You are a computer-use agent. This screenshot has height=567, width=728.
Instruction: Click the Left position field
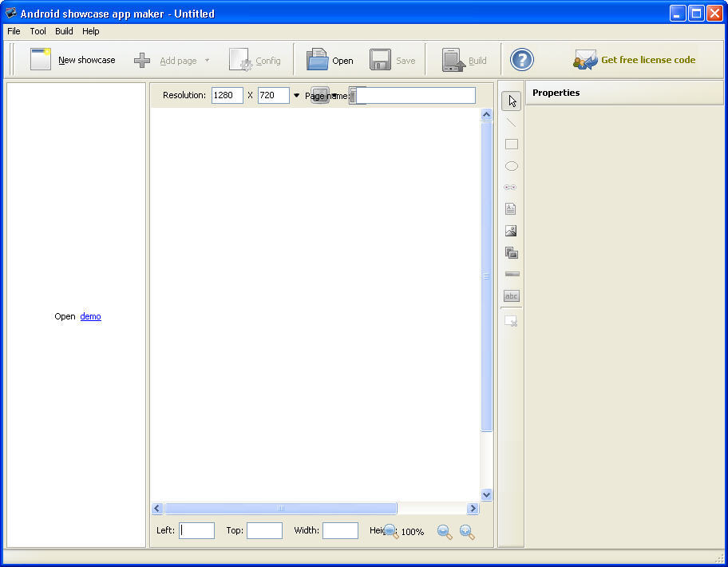[197, 530]
